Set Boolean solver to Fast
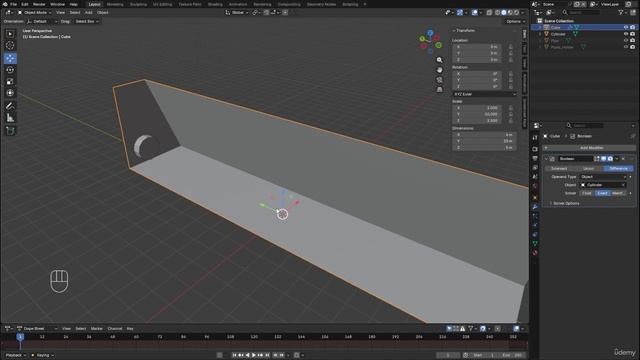The width and height of the screenshot is (640, 360). (587, 193)
